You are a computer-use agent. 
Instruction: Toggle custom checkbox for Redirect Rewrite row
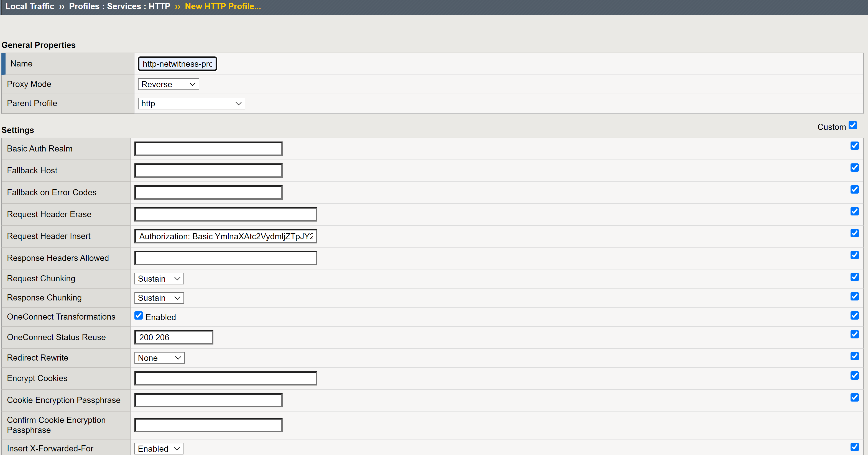854,356
